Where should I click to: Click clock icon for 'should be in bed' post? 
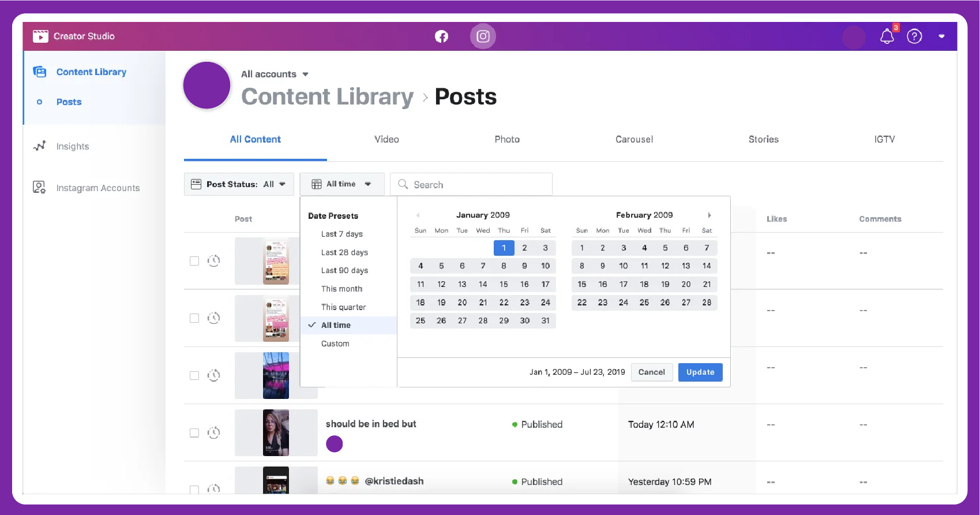213,432
